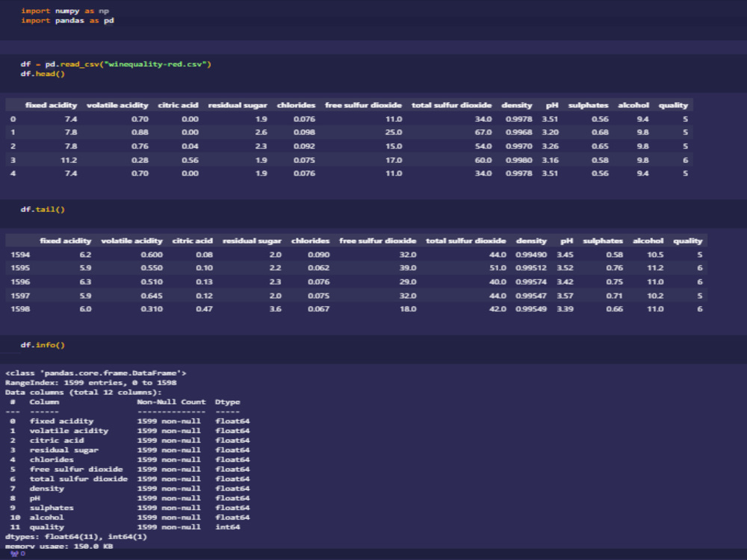747x560 pixels.
Task: Select volatile acidity value "0.510"
Action: click(152, 282)
